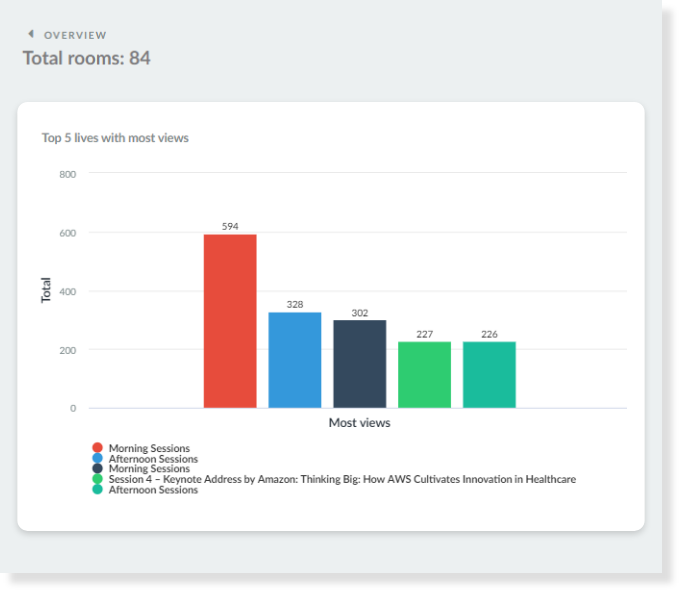This screenshot has height=592, width=681.
Task: Select the red 594 views bar
Action: (x=230, y=321)
